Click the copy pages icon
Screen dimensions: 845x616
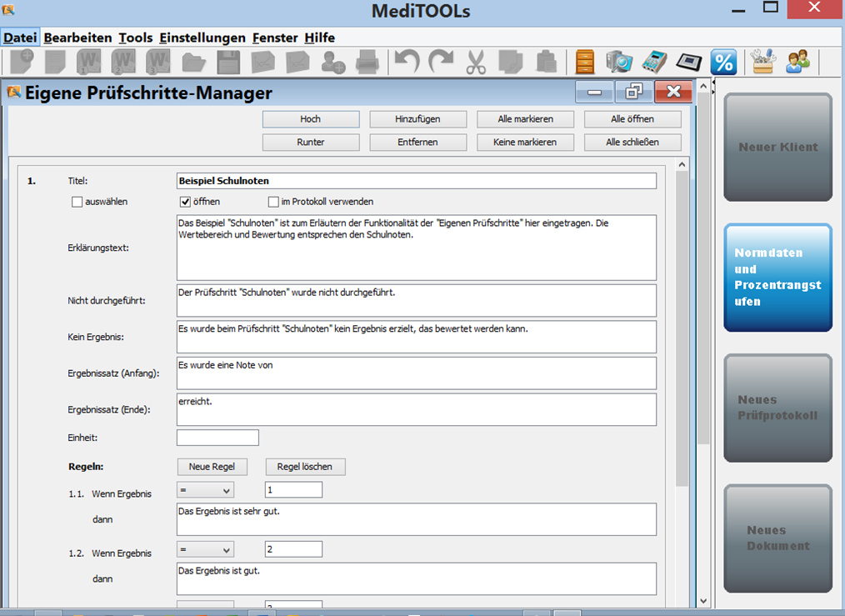(510, 62)
